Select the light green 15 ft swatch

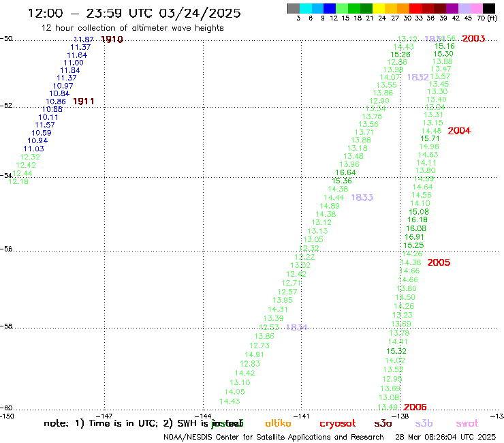tap(342, 8)
